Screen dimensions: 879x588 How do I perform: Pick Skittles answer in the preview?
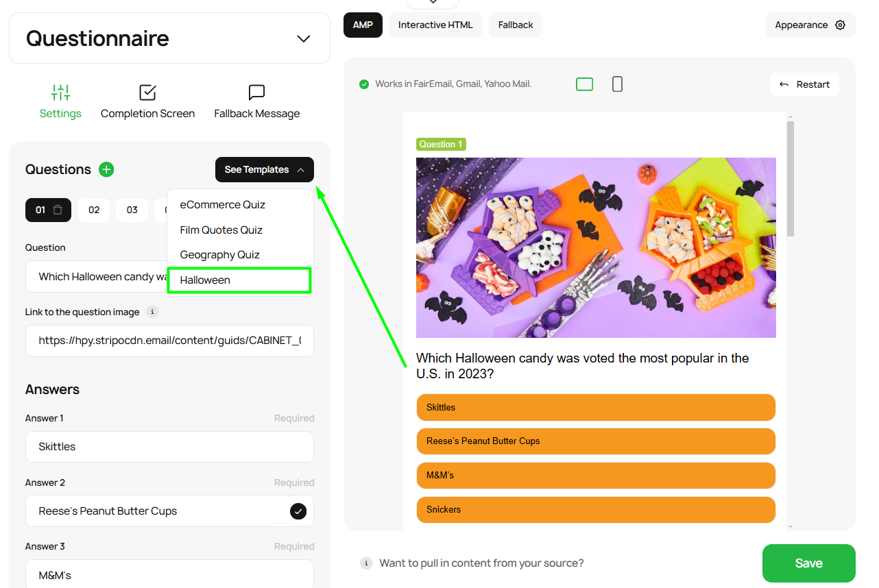596,408
